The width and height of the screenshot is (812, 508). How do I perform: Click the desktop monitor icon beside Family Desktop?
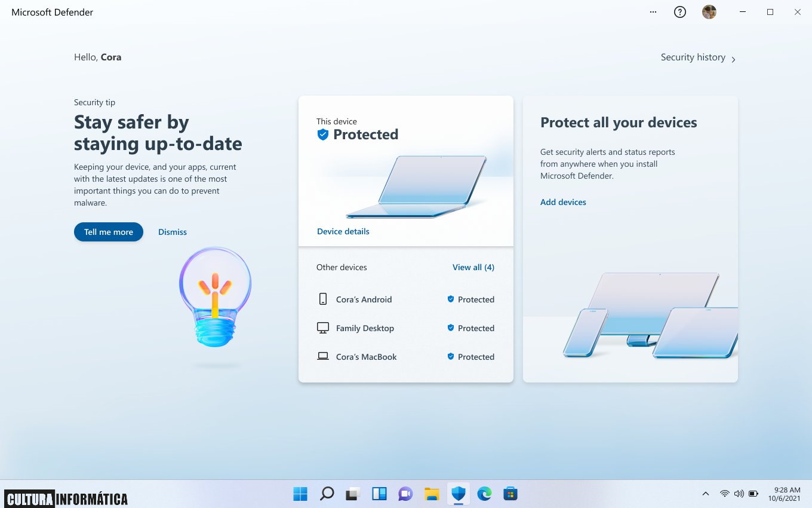323,328
